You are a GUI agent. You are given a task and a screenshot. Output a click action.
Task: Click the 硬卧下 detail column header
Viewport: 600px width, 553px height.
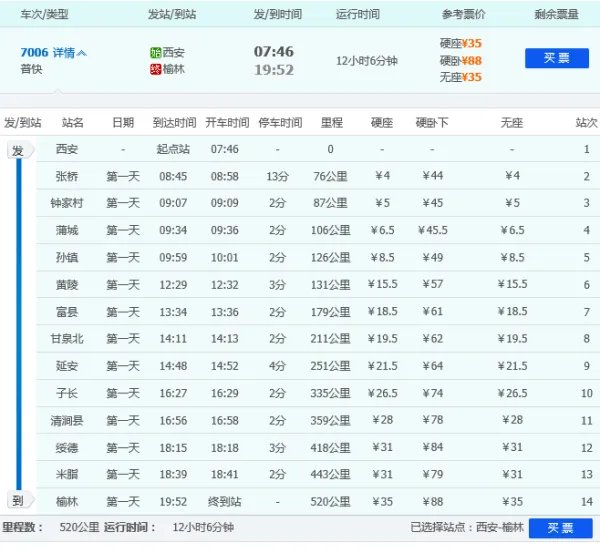[x=432, y=123]
